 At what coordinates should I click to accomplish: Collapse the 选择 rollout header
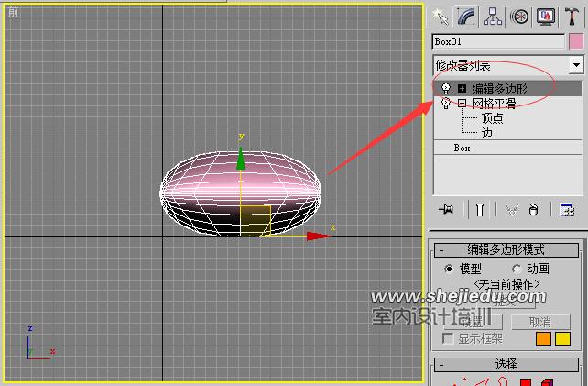tap(506, 365)
